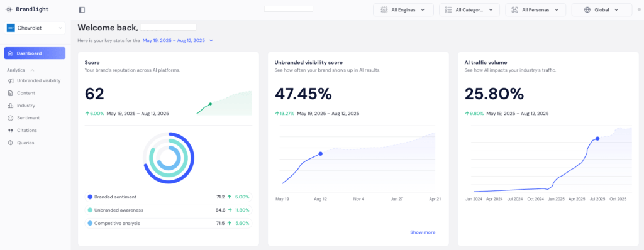
Task: Open the All Personas dropdown
Action: pyautogui.click(x=536, y=10)
